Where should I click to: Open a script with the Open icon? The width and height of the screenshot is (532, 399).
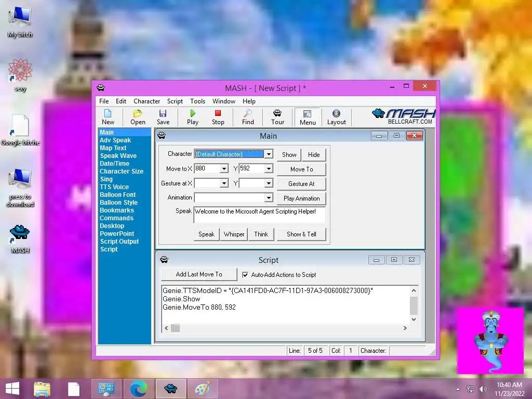(138, 117)
